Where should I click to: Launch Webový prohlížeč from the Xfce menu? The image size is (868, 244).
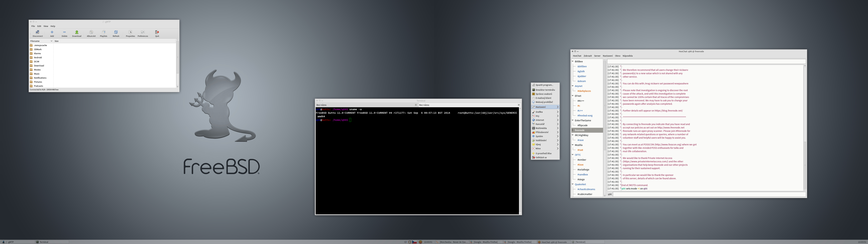(x=545, y=102)
